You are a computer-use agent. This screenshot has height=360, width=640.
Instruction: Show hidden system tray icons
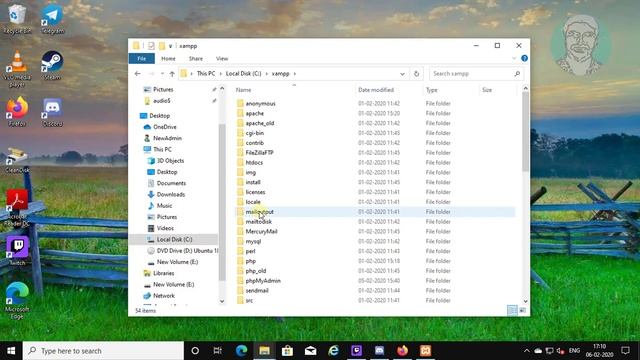(527, 351)
